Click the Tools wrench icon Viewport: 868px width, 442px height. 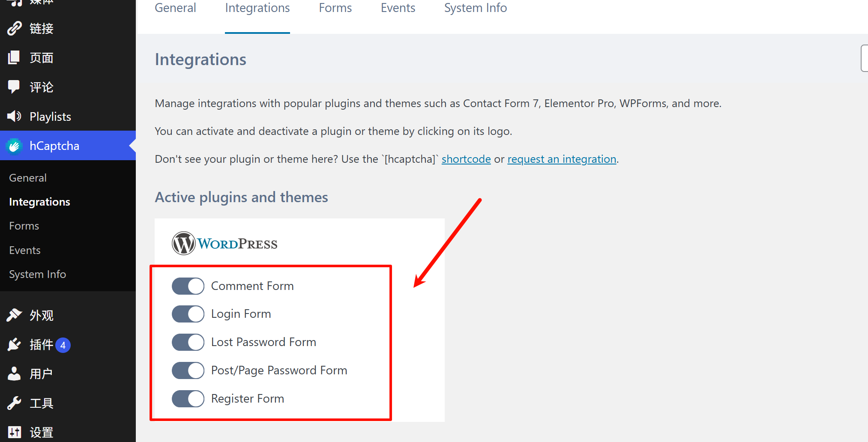pyautogui.click(x=14, y=403)
